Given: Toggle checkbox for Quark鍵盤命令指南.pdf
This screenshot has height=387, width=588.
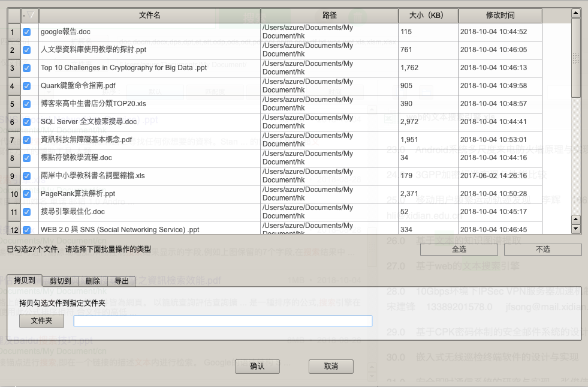Looking at the screenshot, I should (x=26, y=86).
